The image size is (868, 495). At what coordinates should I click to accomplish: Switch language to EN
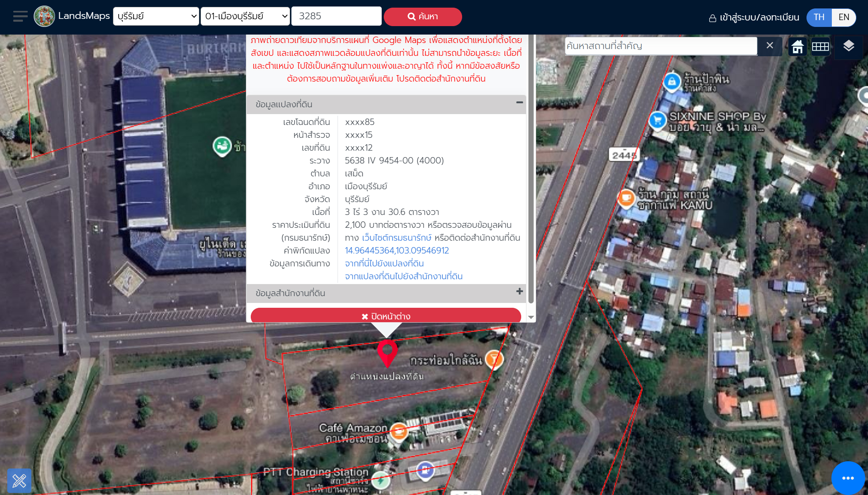(843, 17)
